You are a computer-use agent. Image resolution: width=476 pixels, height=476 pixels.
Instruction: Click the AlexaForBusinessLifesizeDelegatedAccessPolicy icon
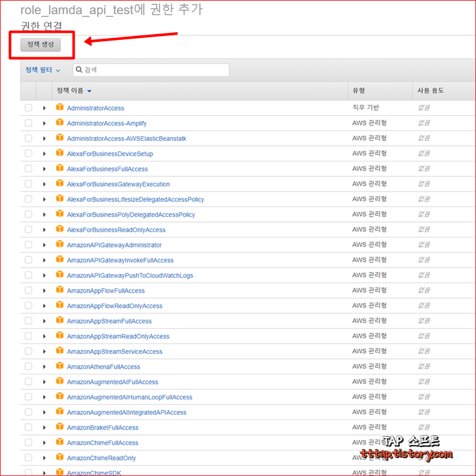pyautogui.click(x=60, y=198)
